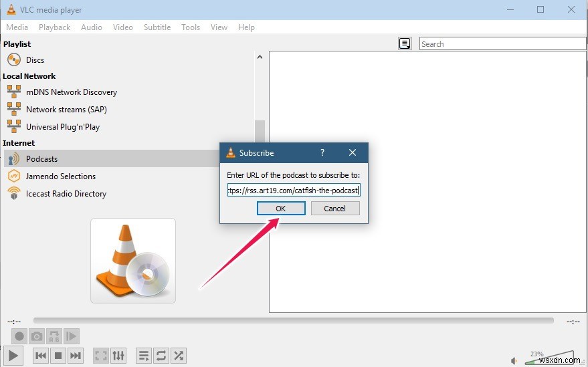
Task: Change playlist view mode icon
Action: (405, 43)
